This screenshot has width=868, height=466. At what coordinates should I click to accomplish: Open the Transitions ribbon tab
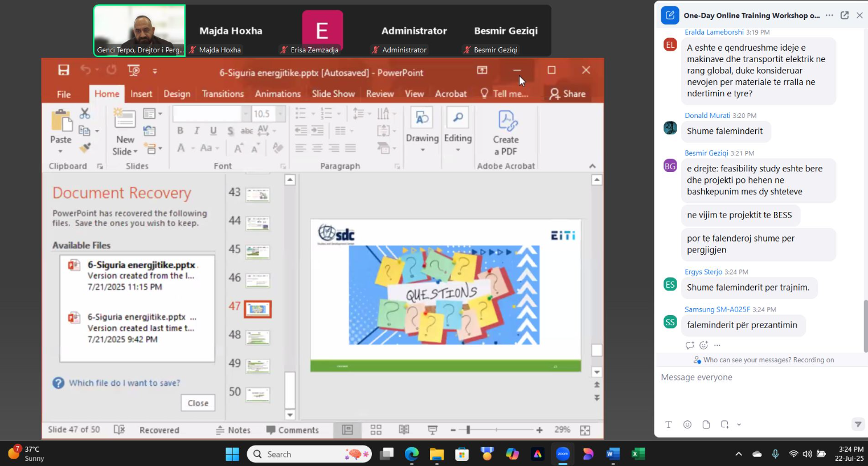[x=222, y=94]
